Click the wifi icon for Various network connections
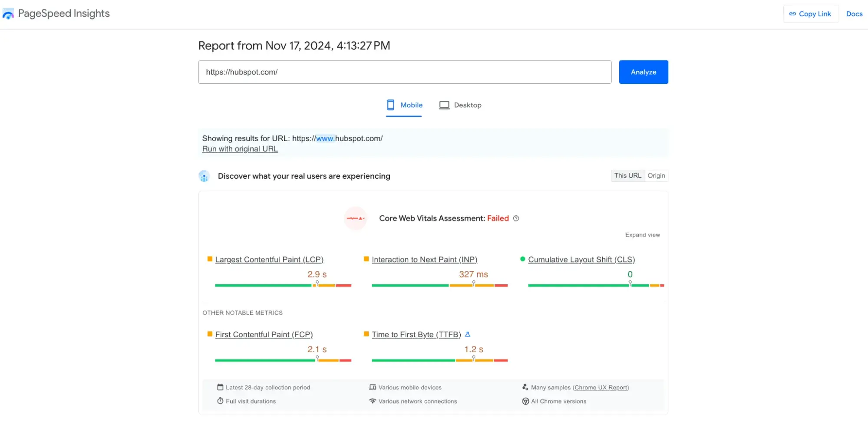Viewport: 868px width, 425px height. (x=373, y=401)
